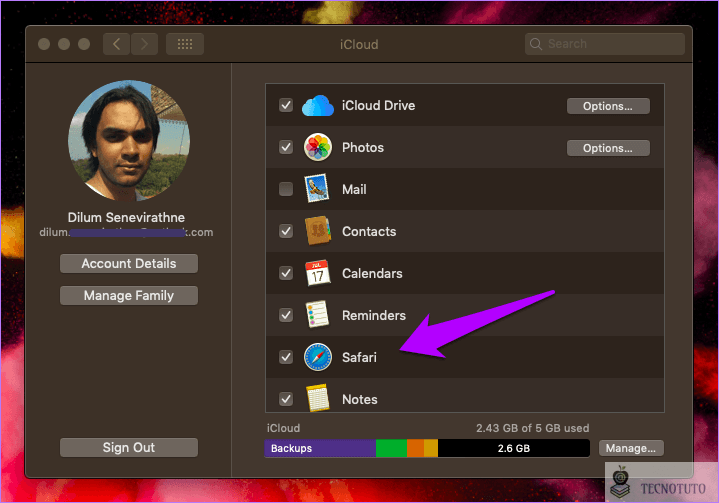Open Photos Options

tap(608, 148)
